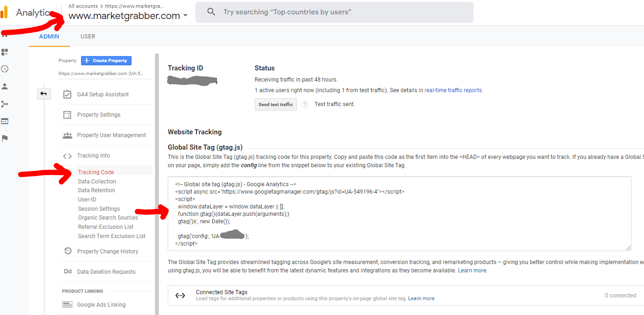Click the "Status" heading
This screenshot has width=644, height=315.
click(265, 68)
